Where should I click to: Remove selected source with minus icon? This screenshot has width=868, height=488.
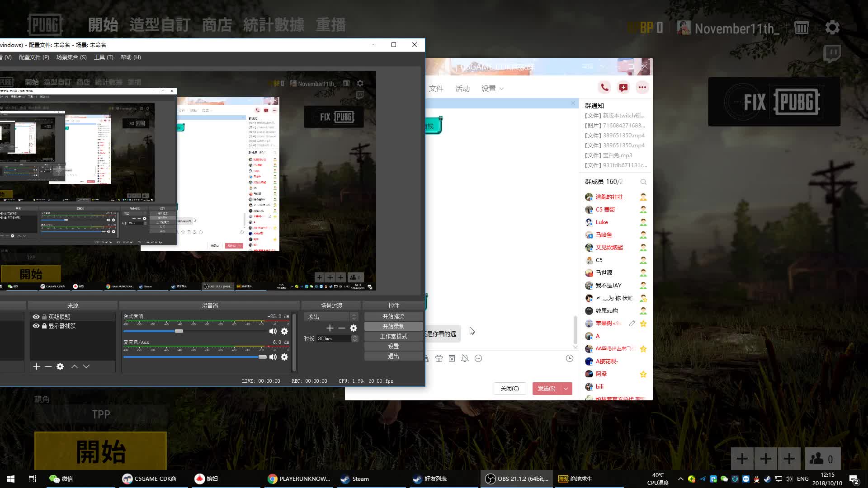[x=48, y=366]
